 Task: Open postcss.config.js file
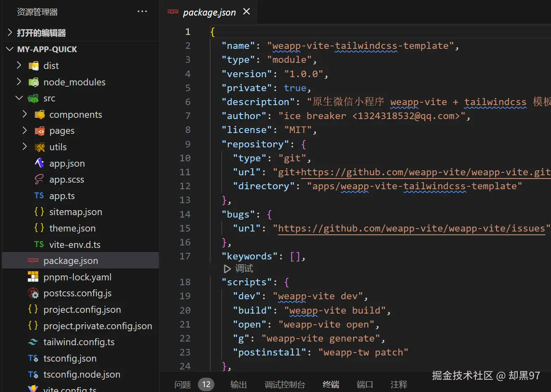click(77, 293)
